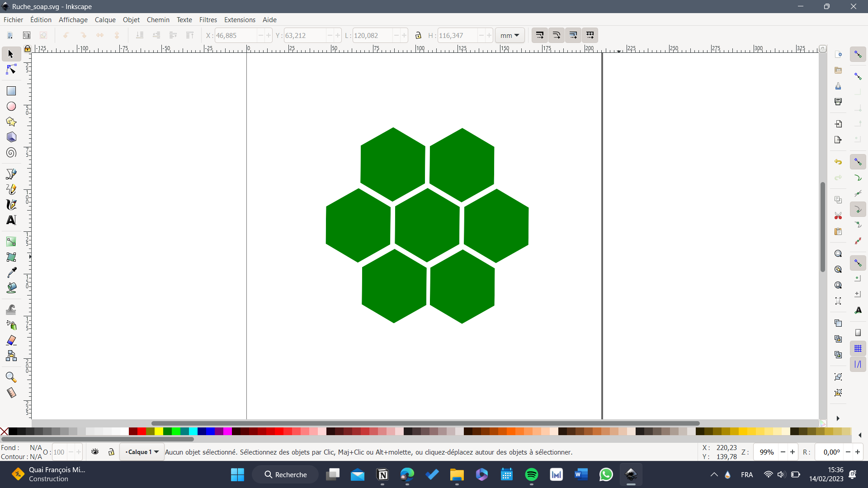
Task: Open the Affichage menu
Action: point(73,20)
